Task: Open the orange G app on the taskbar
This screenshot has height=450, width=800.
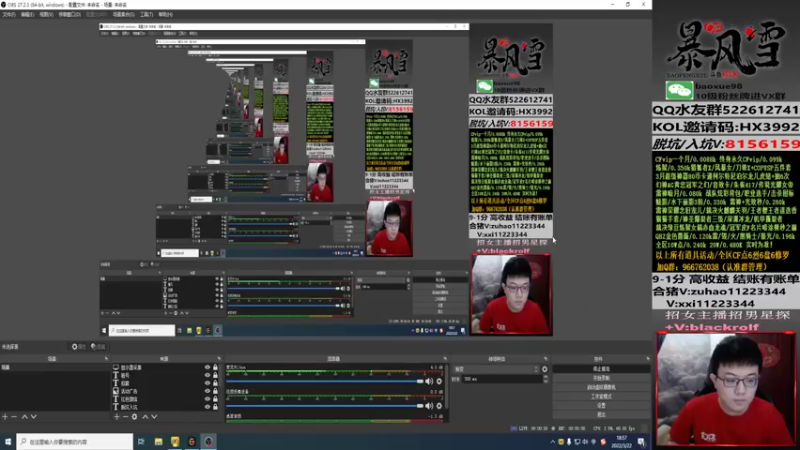Action: click(192, 442)
